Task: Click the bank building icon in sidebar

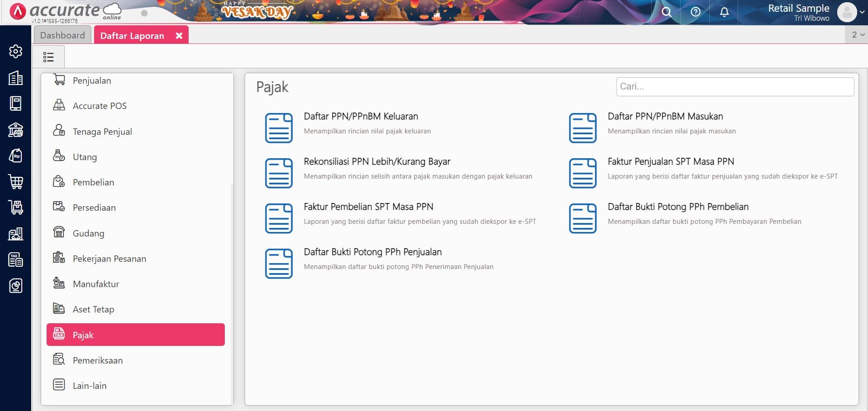Action: tap(15, 130)
